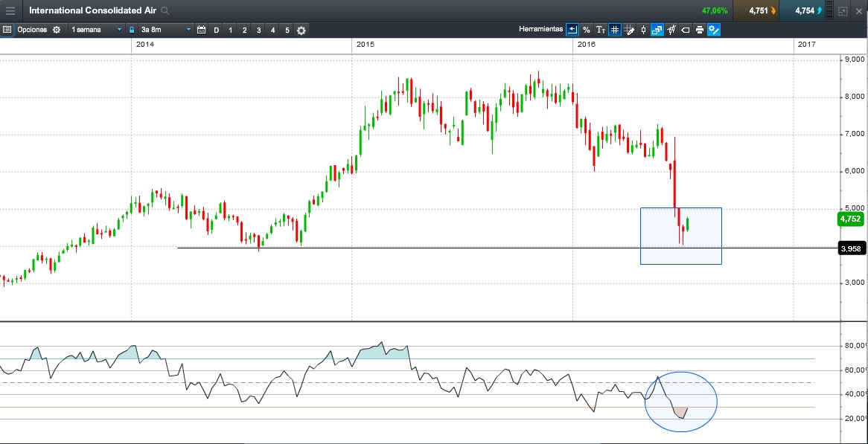Select the D preset button

(217, 30)
